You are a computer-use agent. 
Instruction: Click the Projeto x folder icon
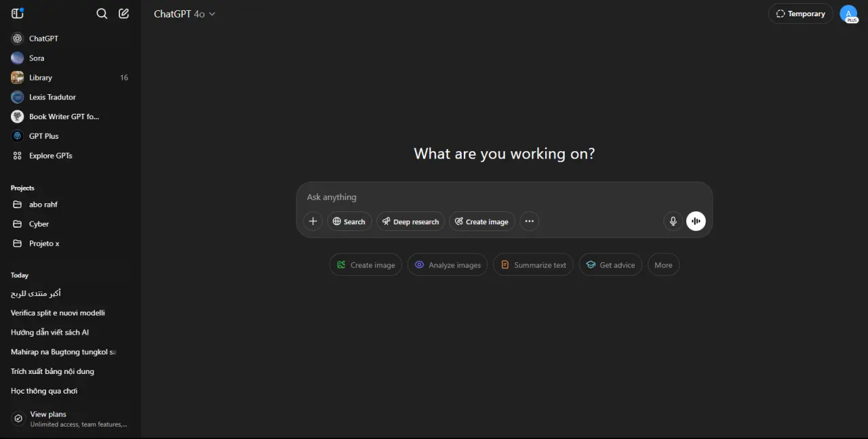point(18,243)
